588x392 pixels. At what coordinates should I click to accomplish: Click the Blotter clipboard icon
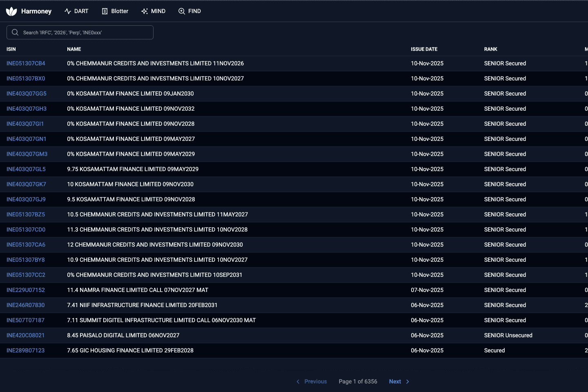(105, 11)
